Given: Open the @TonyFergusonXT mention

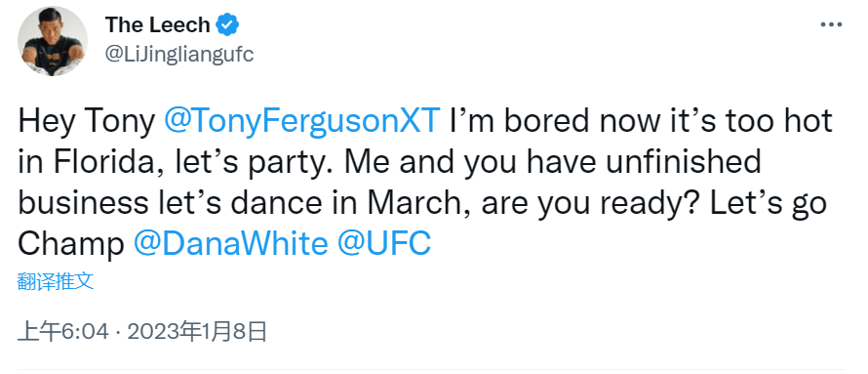Looking at the screenshot, I should click(302, 121).
